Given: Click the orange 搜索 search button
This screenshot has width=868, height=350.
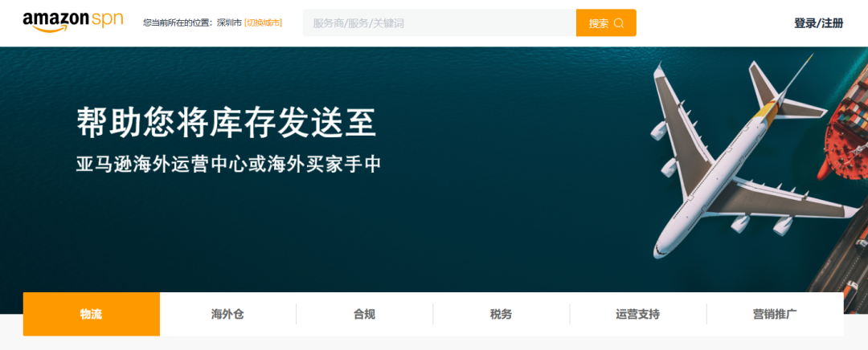Looking at the screenshot, I should coord(606,22).
